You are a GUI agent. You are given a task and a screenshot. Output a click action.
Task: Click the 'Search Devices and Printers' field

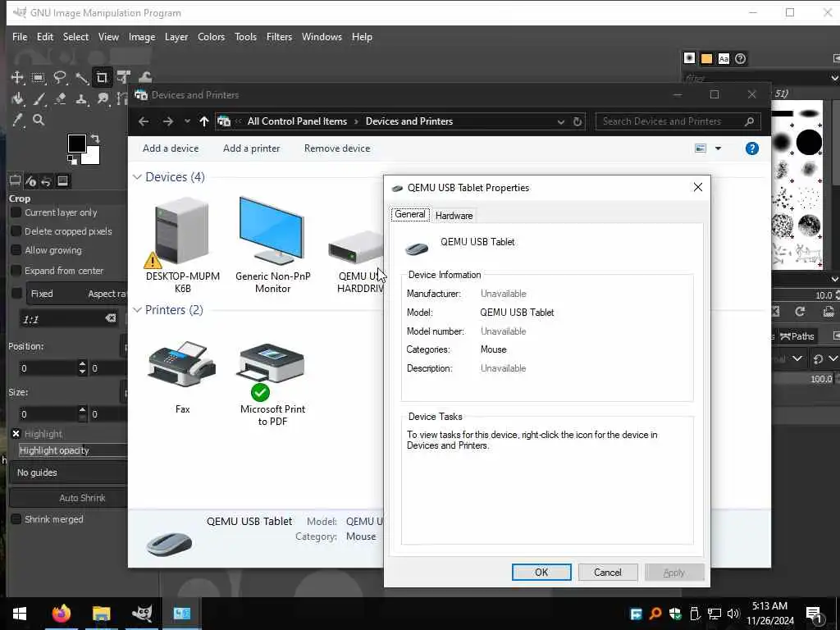(x=678, y=121)
